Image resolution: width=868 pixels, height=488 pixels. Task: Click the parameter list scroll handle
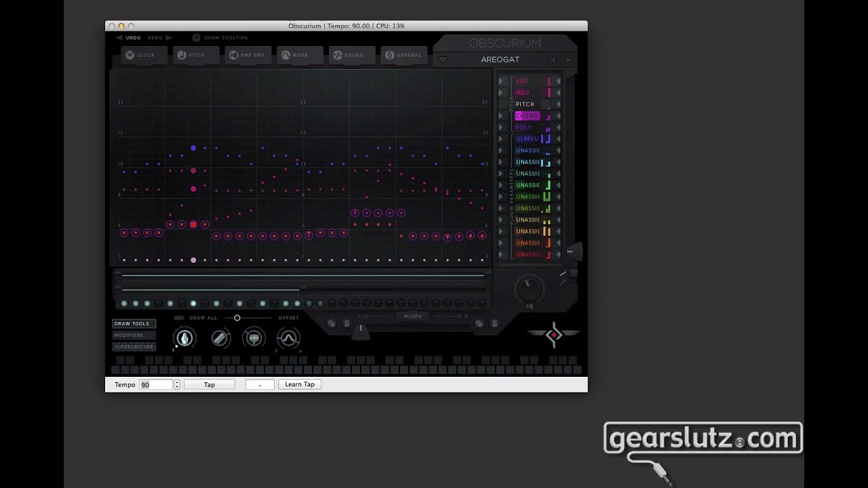pyautogui.click(x=574, y=251)
